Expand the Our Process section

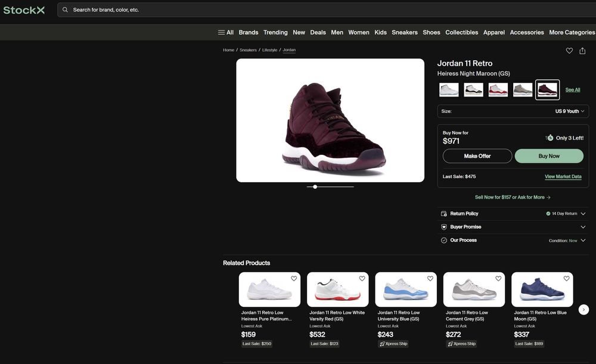click(513, 240)
